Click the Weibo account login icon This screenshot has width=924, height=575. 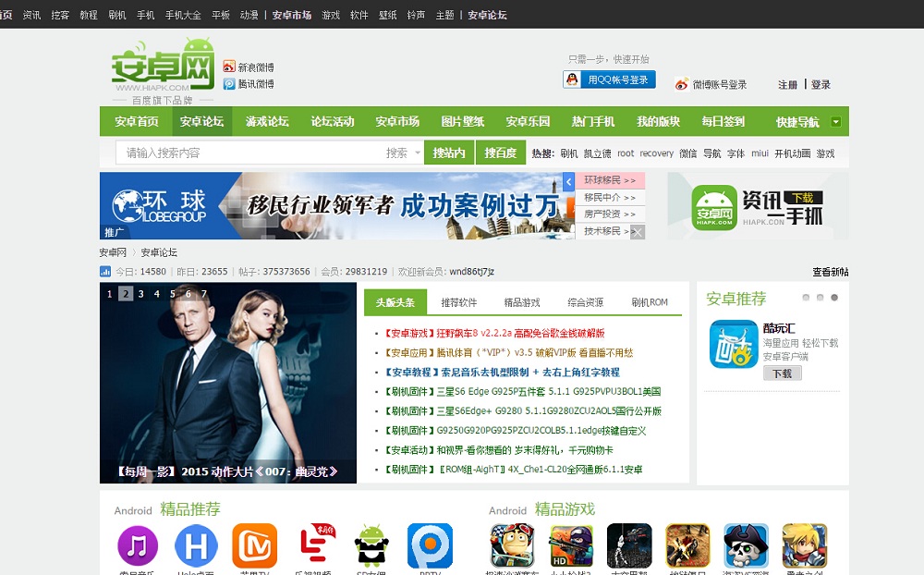tap(682, 84)
